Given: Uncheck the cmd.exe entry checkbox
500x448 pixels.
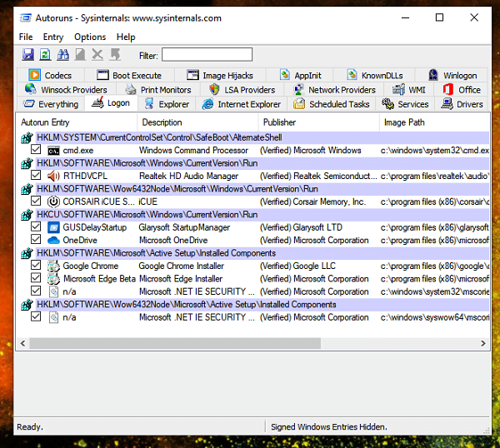Looking at the screenshot, I should pyautogui.click(x=36, y=149).
